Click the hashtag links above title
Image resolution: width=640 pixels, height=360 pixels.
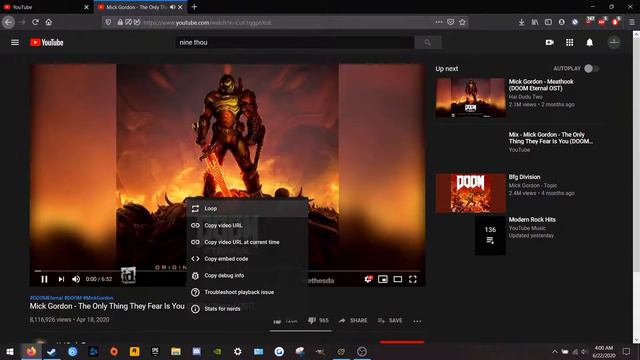[71, 298]
